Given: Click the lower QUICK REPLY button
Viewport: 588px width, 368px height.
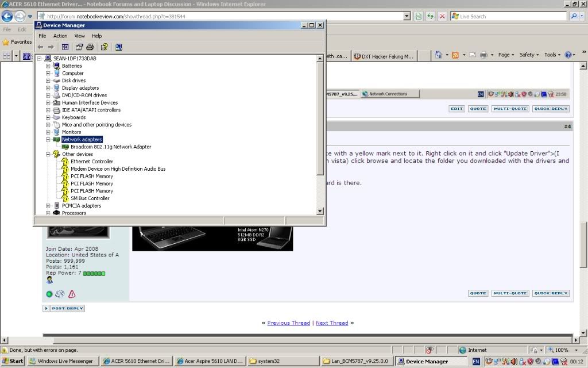Looking at the screenshot, I should tap(551, 293).
